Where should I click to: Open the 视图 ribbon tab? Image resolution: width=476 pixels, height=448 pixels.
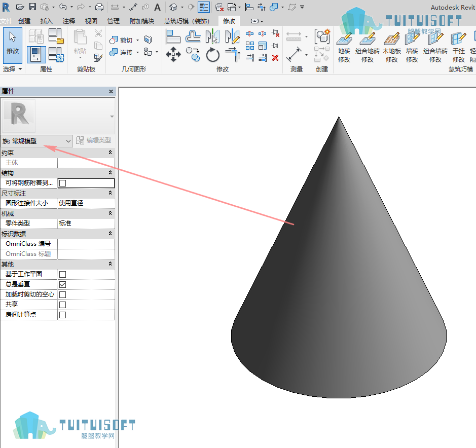(91, 21)
